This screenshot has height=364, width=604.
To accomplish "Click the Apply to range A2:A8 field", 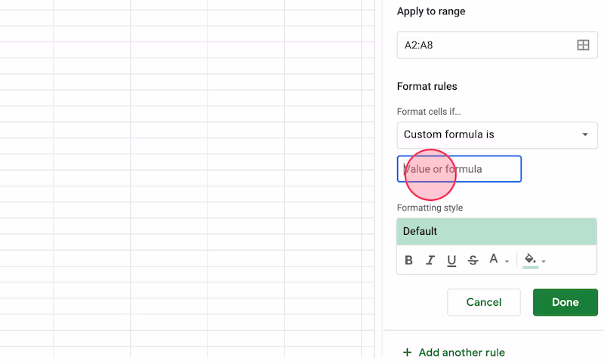I will 497,45.
